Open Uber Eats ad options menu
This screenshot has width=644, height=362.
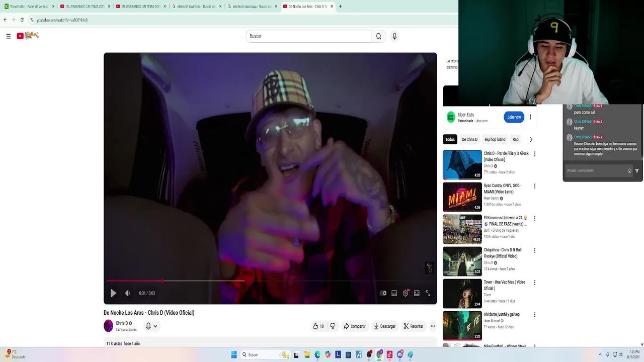coord(530,117)
